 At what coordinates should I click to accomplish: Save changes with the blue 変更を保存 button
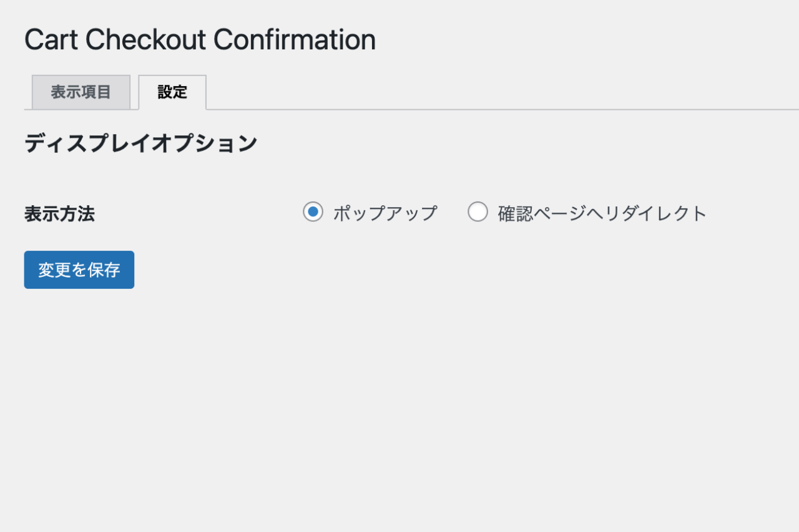pyautogui.click(x=79, y=270)
